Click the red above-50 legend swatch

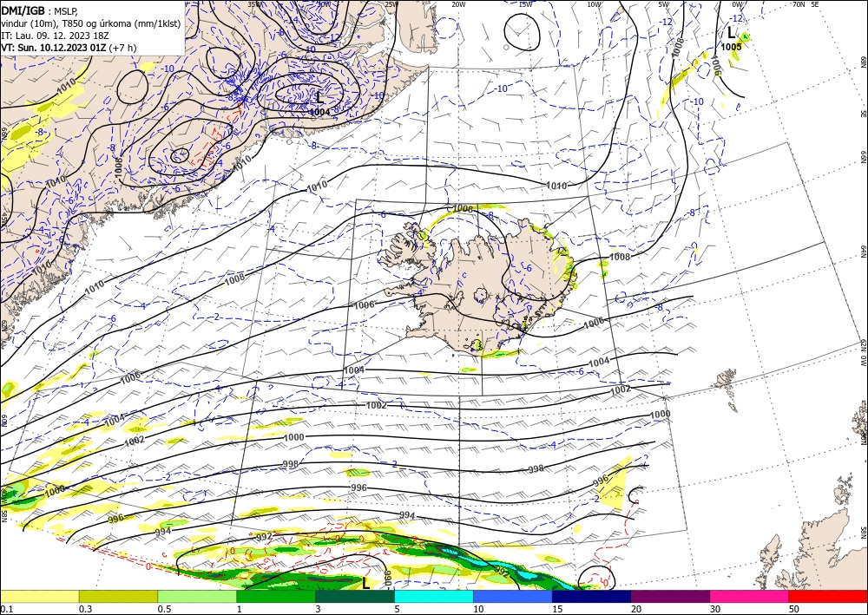(x=828, y=596)
